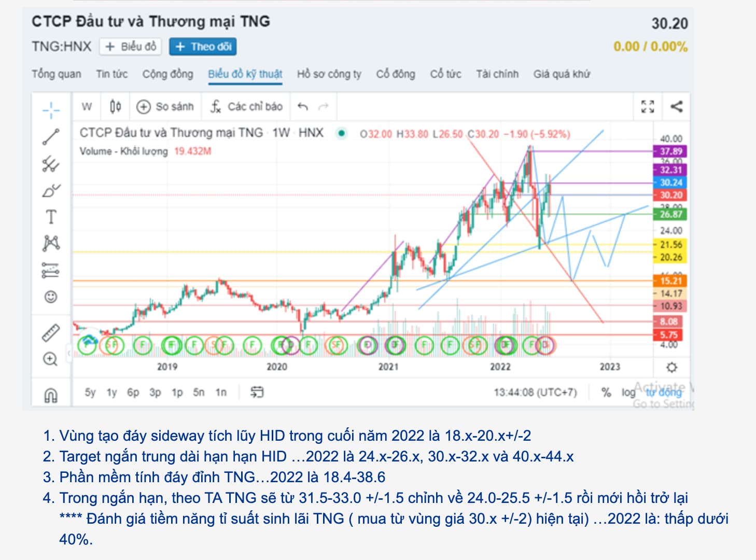Viewport: 756px width, 560px height.
Task: Select the brush drawing tool
Action: pos(51,191)
